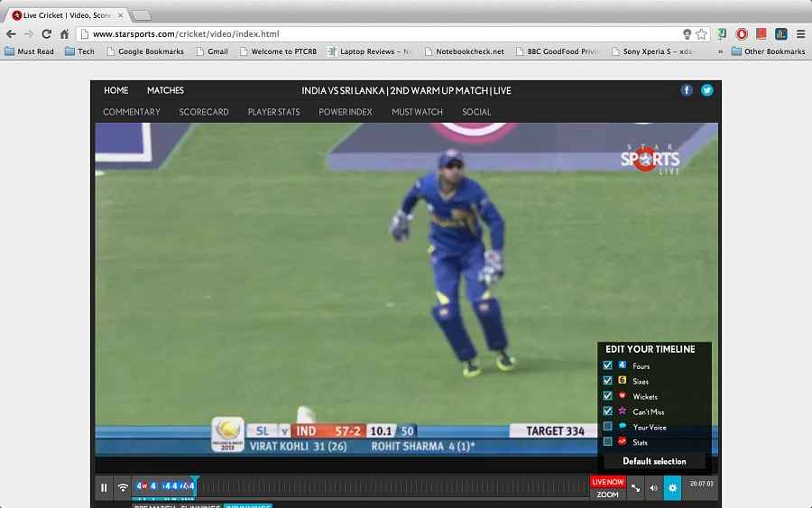This screenshot has height=508, width=812.
Task: Click the Default selection button
Action: (x=654, y=461)
